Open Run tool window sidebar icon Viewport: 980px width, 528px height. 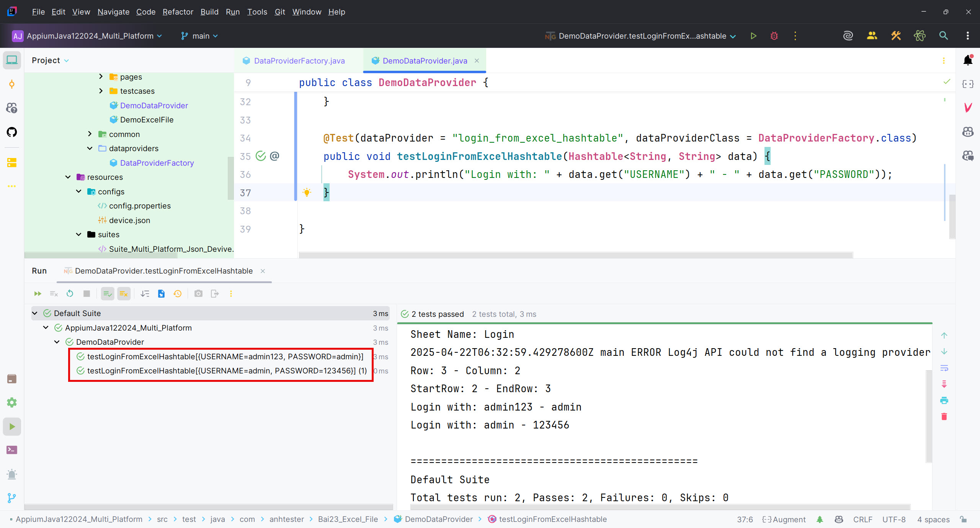12,426
